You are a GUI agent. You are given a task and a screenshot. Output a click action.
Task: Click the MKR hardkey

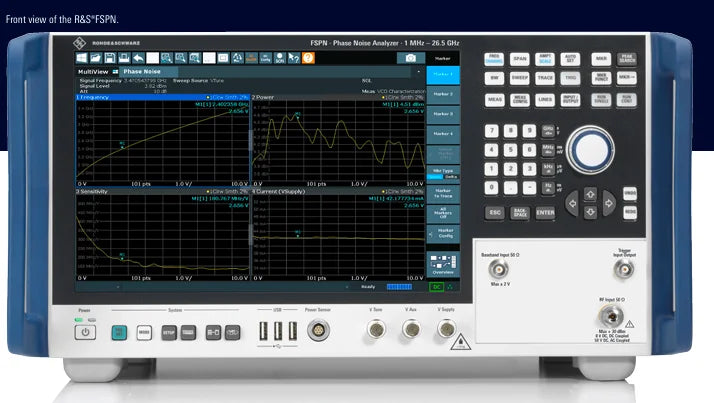pyautogui.click(x=601, y=59)
